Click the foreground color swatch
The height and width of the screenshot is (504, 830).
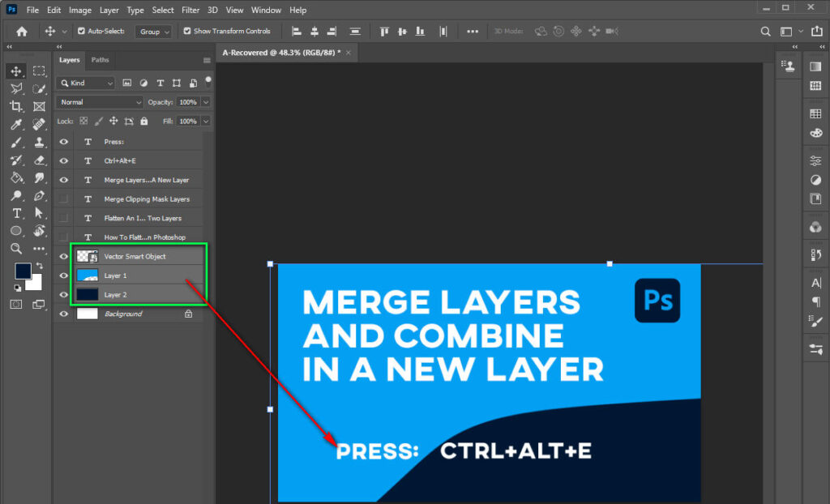pos(22,271)
